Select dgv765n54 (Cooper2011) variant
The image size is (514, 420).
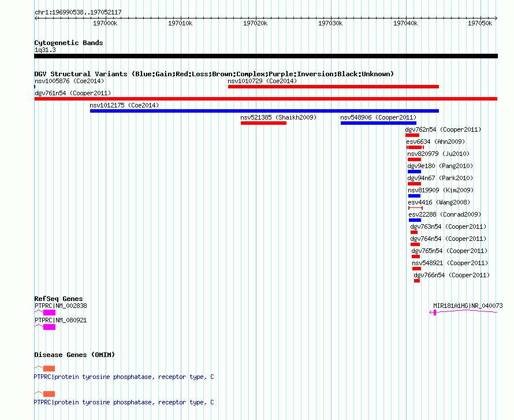[x=416, y=257]
